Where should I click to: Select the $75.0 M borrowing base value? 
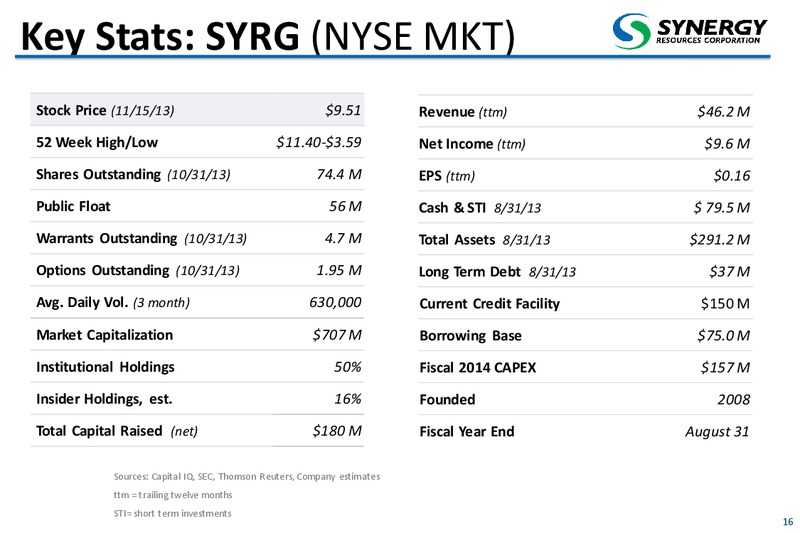tap(723, 336)
